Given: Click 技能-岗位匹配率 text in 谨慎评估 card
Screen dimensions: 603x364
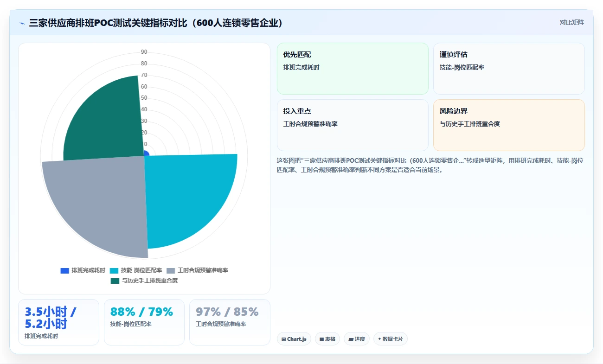Looking at the screenshot, I should [x=462, y=68].
